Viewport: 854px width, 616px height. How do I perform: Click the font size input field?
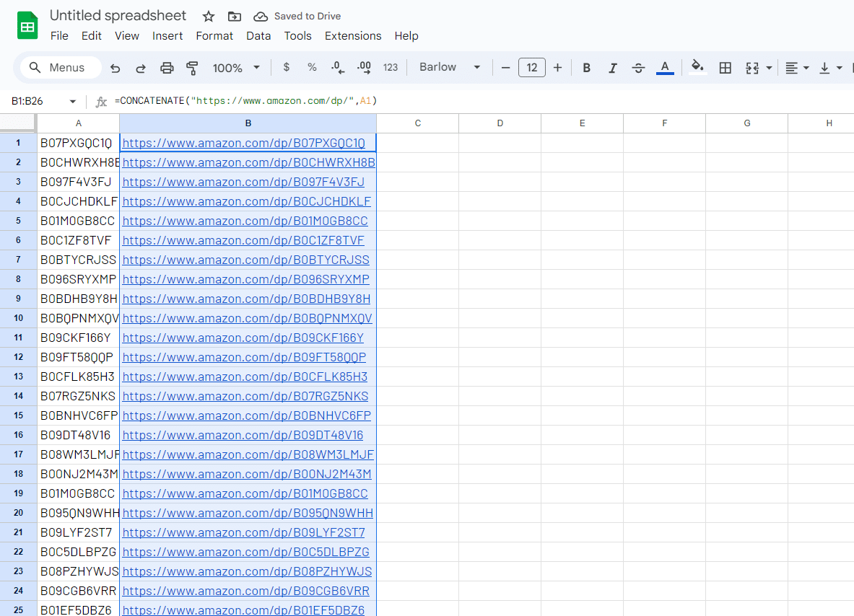point(531,68)
